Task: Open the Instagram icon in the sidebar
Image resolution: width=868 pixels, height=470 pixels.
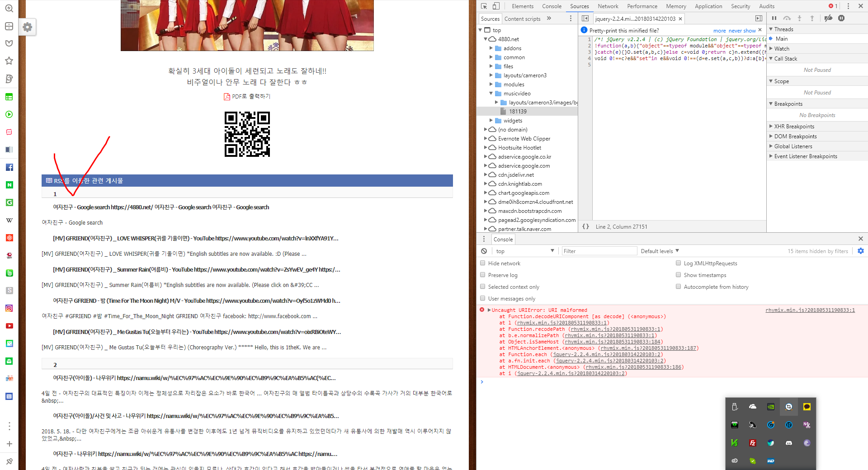Action: 9,308
